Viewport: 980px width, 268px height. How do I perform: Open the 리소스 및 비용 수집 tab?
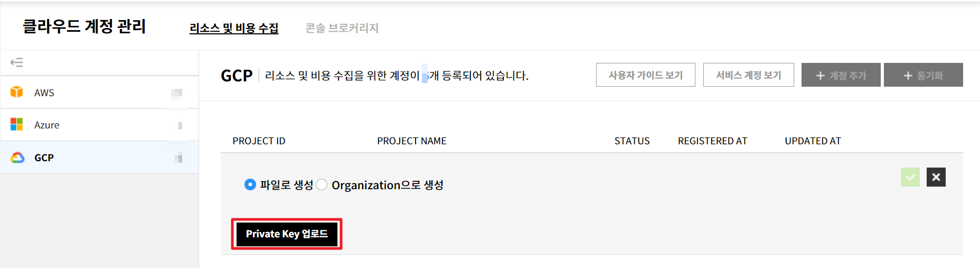point(234,28)
